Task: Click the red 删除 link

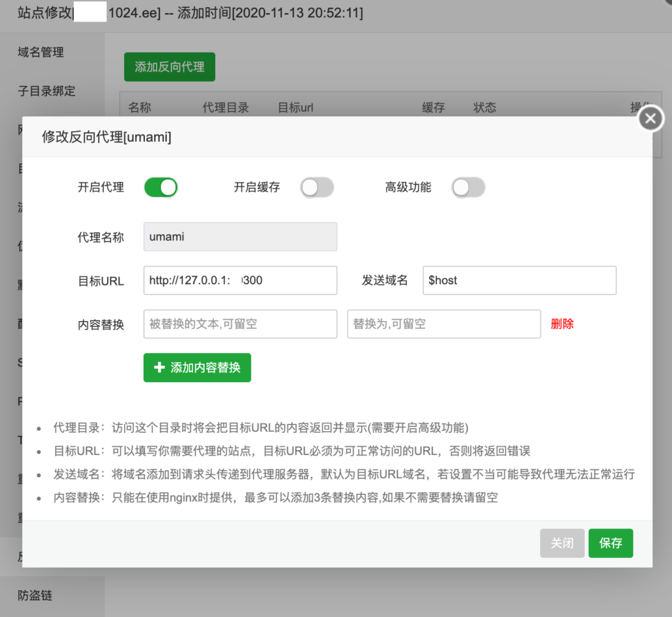Action: click(562, 324)
